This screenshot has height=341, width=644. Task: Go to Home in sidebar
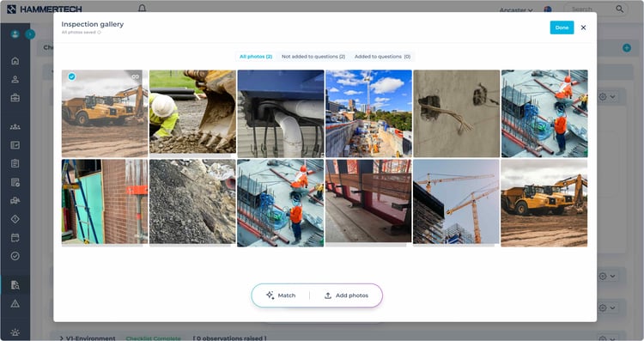click(x=15, y=61)
